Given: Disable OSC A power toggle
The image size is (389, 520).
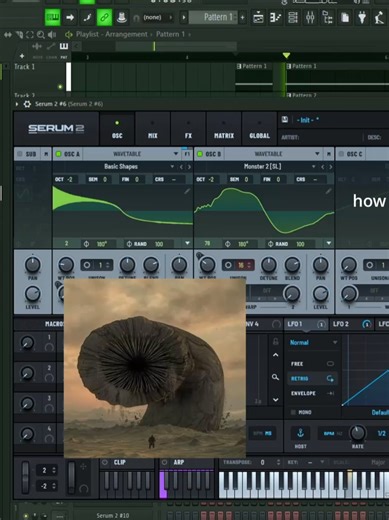Looking at the screenshot, I should [x=58, y=154].
